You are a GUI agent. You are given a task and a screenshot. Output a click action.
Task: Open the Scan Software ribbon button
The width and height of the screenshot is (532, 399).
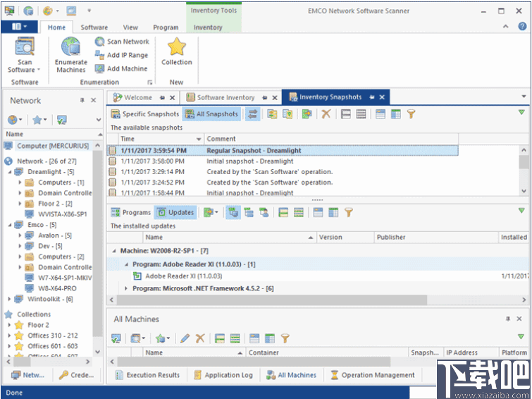point(25,56)
